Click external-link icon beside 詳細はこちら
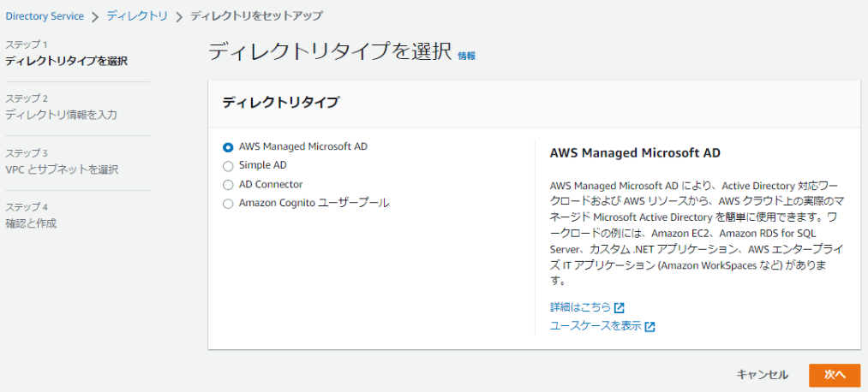This screenshot has height=392, width=868. (620, 308)
